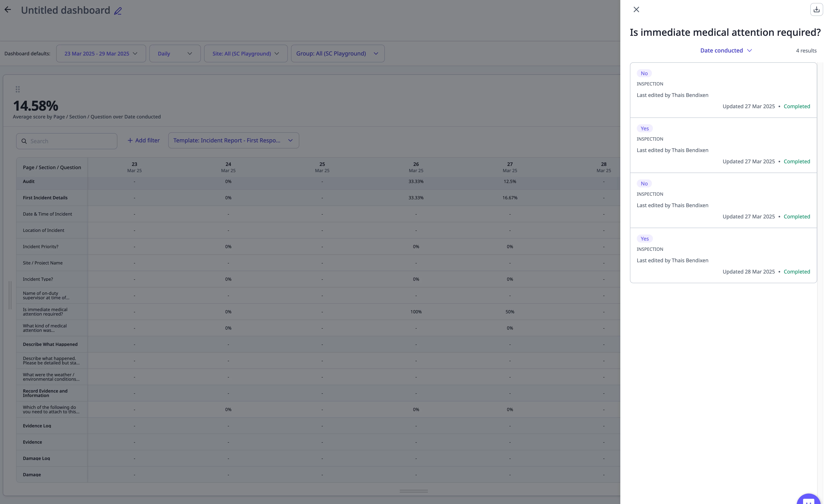
Task: Select the Record Evidence and Information row
Action: click(45, 393)
